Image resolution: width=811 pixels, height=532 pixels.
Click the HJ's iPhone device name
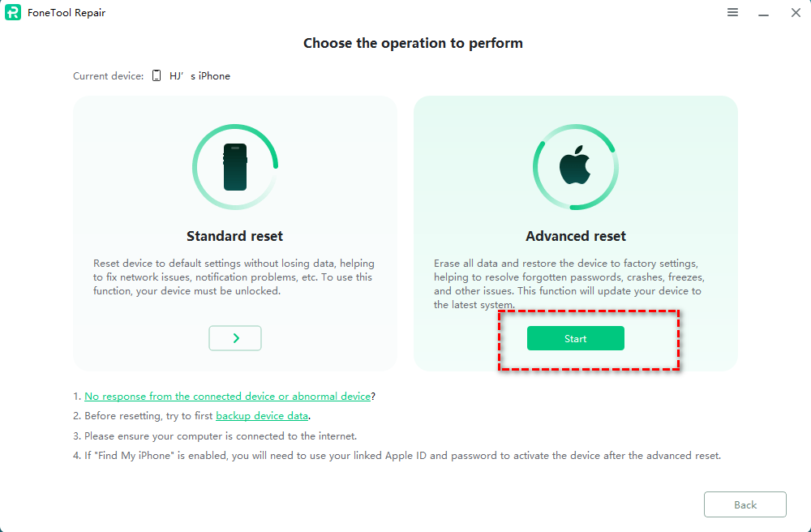pyautogui.click(x=200, y=76)
